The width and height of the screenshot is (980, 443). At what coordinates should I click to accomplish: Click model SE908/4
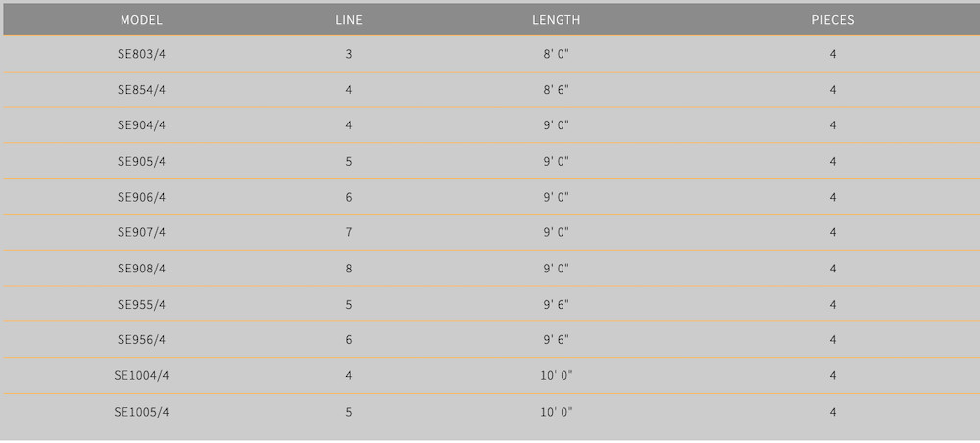pyautogui.click(x=141, y=269)
